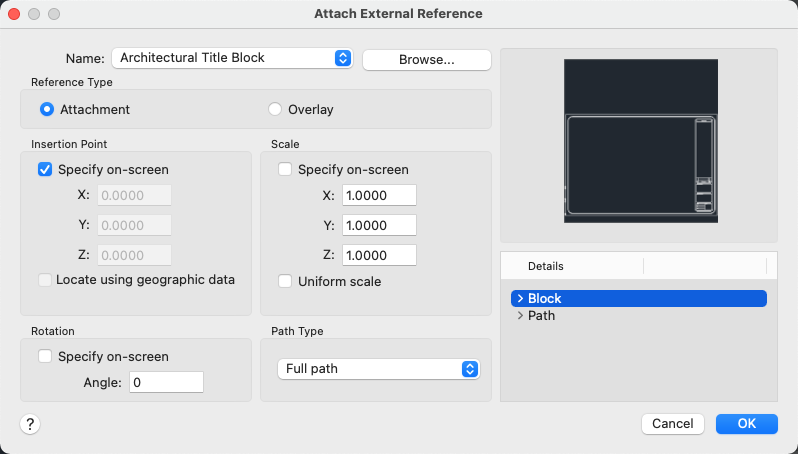Enable Scale Specify on-screen checkbox
Image resolution: width=798 pixels, height=454 pixels.
[285, 169]
